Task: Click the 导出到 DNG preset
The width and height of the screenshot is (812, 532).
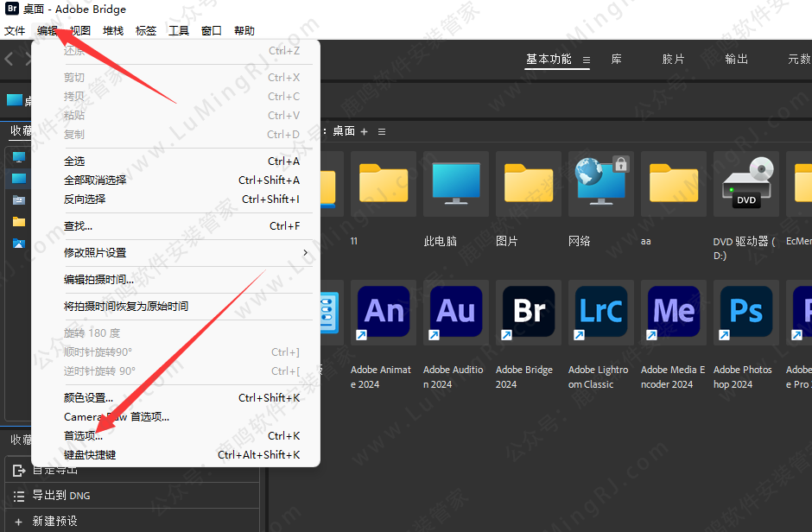Action: [60, 496]
